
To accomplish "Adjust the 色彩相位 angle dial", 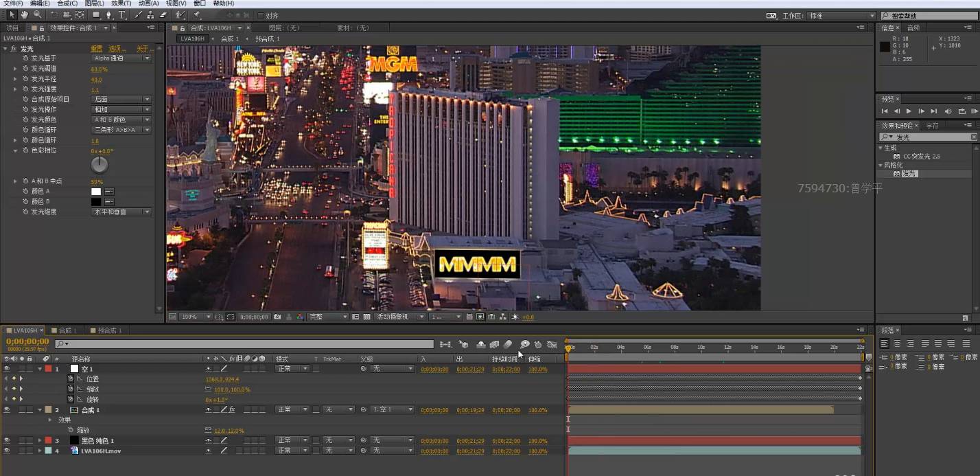I will (x=100, y=164).
